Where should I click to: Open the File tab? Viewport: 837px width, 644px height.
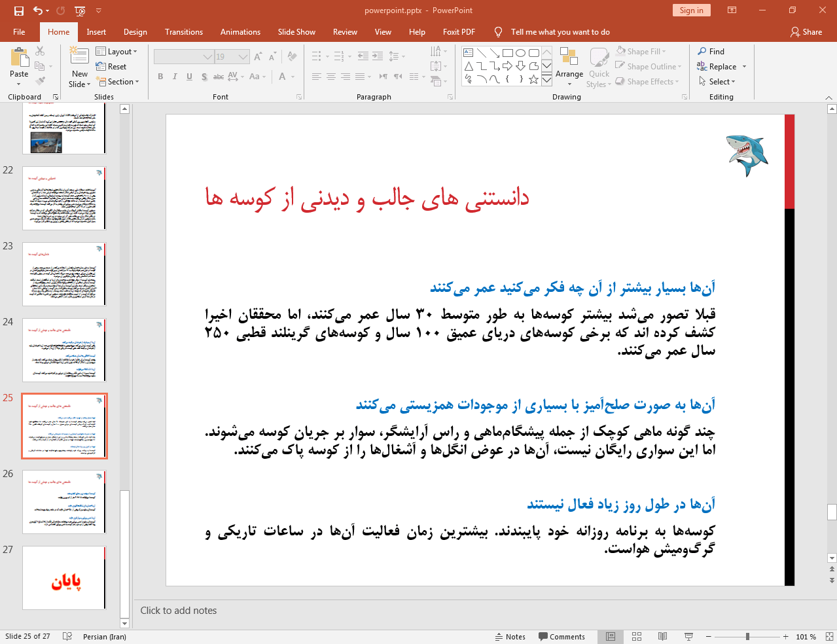19,31
